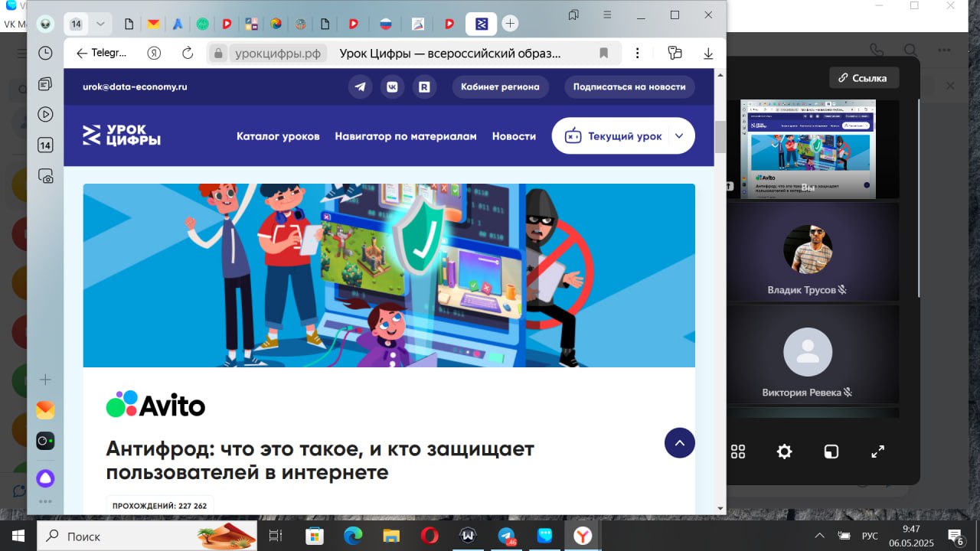Expand the call window to fullscreen
This screenshot has width=980, height=551.
tap(877, 452)
